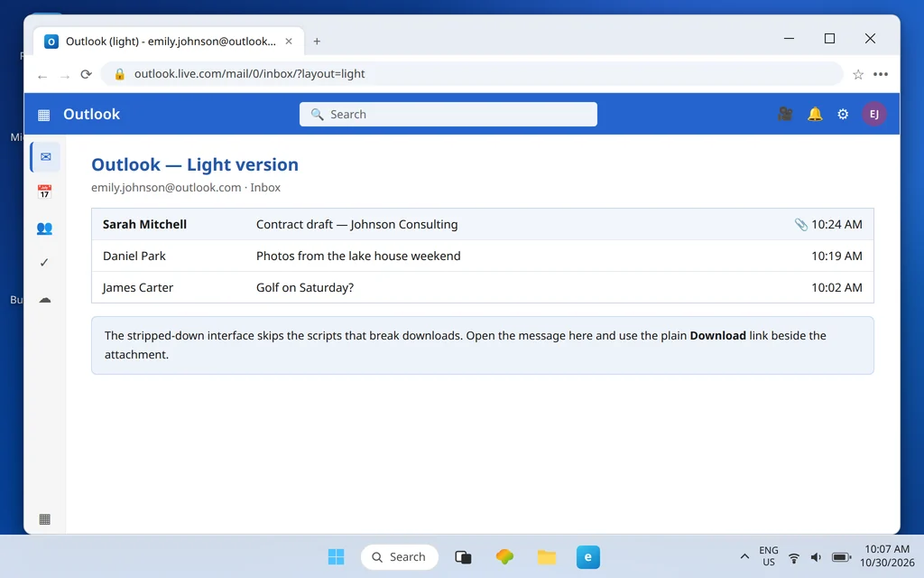This screenshot has height=578, width=924.
Task: Open the Outlook app launcher grid icon
Action: [43, 115]
